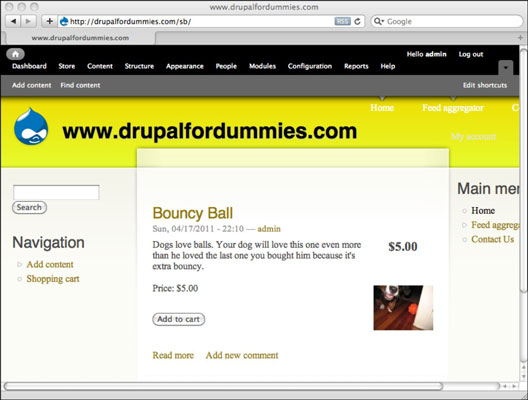Click the dog and ball product thumbnail
Screen dimensions: 528x400
[403, 308]
